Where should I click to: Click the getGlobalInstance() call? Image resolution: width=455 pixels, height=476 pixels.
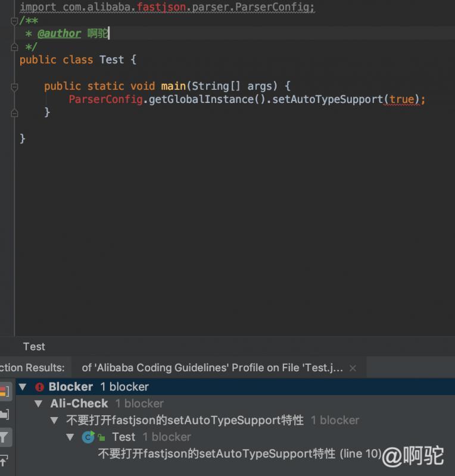coord(207,99)
